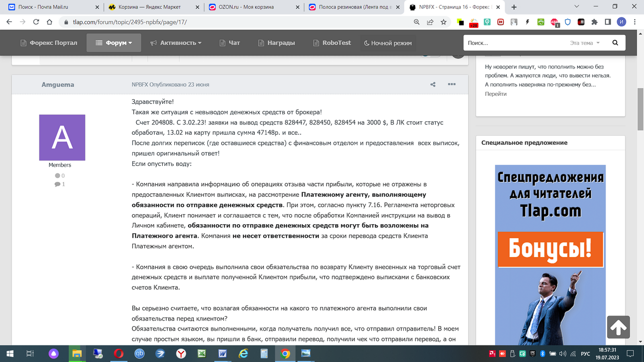This screenshot has width=644, height=362.
Task: Open red fast-forward extension icon
Action: point(500,22)
